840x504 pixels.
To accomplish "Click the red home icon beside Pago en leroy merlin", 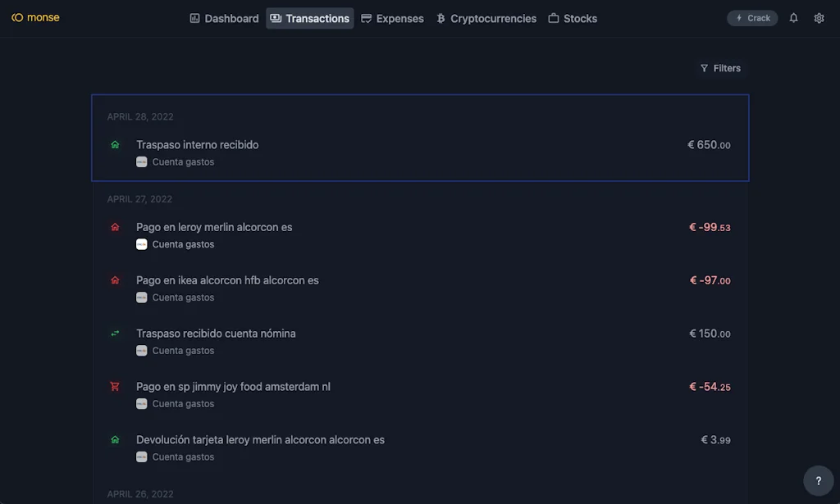I will coord(115,227).
